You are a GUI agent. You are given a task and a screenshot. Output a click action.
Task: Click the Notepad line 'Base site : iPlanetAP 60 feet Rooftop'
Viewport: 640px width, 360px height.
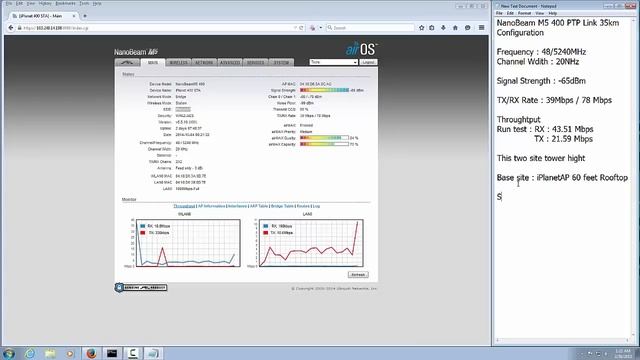pyautogui.click(x=562, y=178)
